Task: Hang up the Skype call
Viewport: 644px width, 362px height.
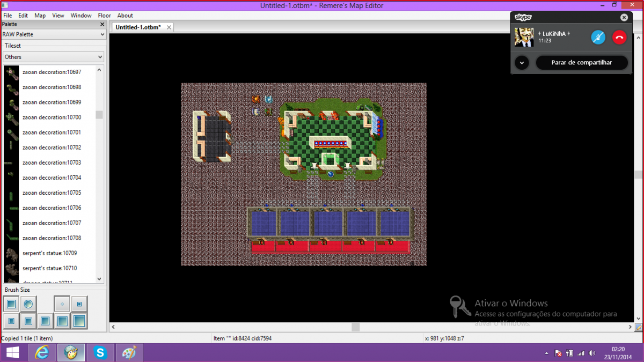Action: coord(619,37)
